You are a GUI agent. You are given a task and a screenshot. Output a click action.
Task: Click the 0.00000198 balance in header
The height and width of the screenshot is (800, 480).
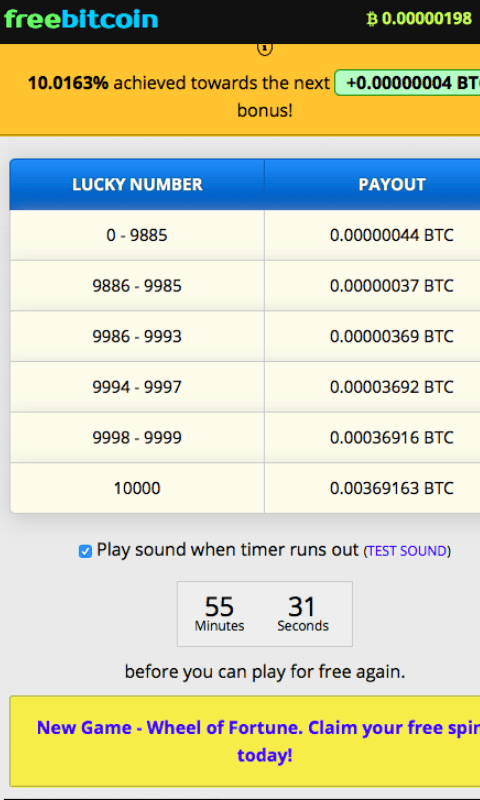(426, 19)
